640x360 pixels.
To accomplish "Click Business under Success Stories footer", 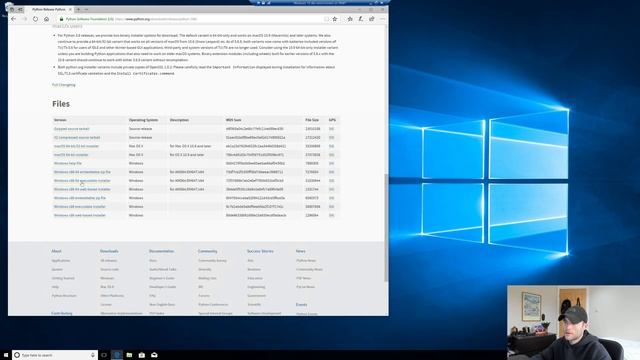I will [253, 269].
